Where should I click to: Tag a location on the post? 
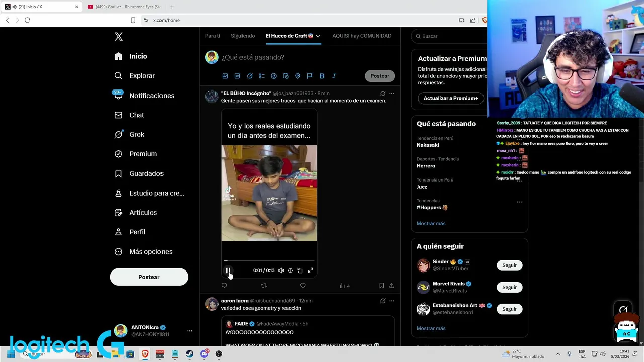click(x=298, y=76)
